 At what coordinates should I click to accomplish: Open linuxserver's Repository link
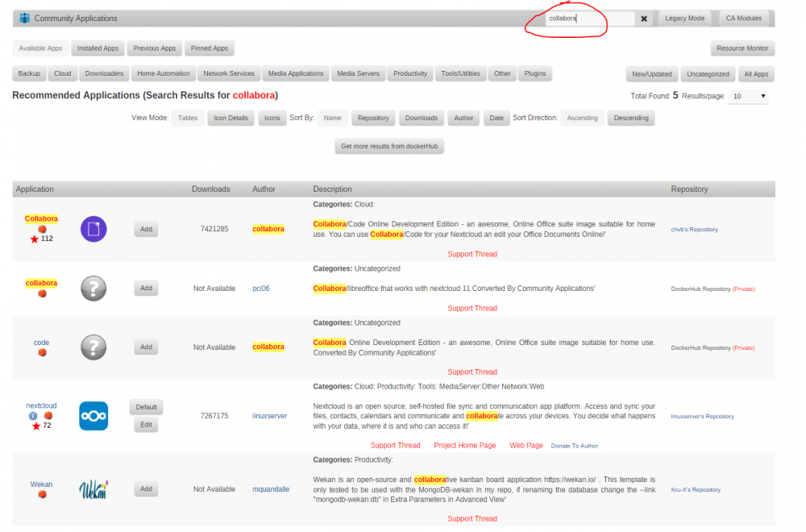point(702,417)
